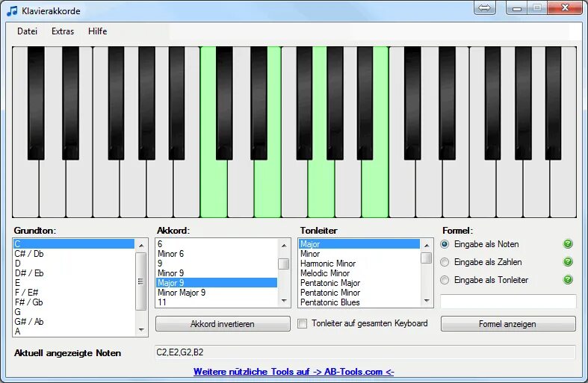Open the Datei menu
The width and height of the screenshot is (588, 383).
pyautogui.click(x=27, y=31)
